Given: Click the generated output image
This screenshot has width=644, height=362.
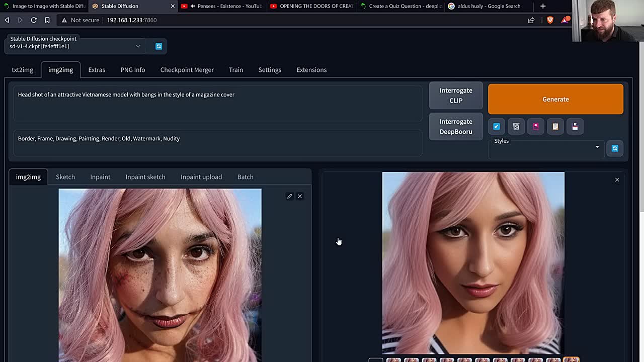Looking at the screenshot, I should click(x=473, y=263).
